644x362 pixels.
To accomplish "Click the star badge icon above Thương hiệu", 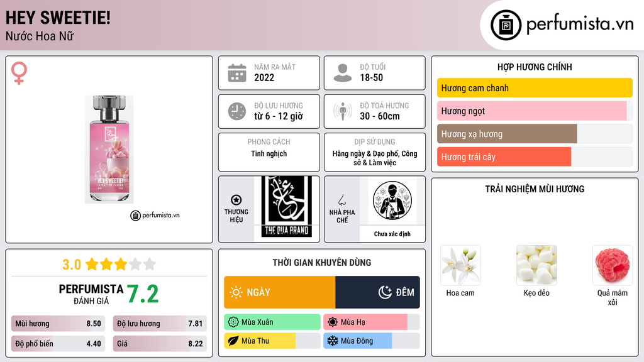I will [x=236, y=200].
